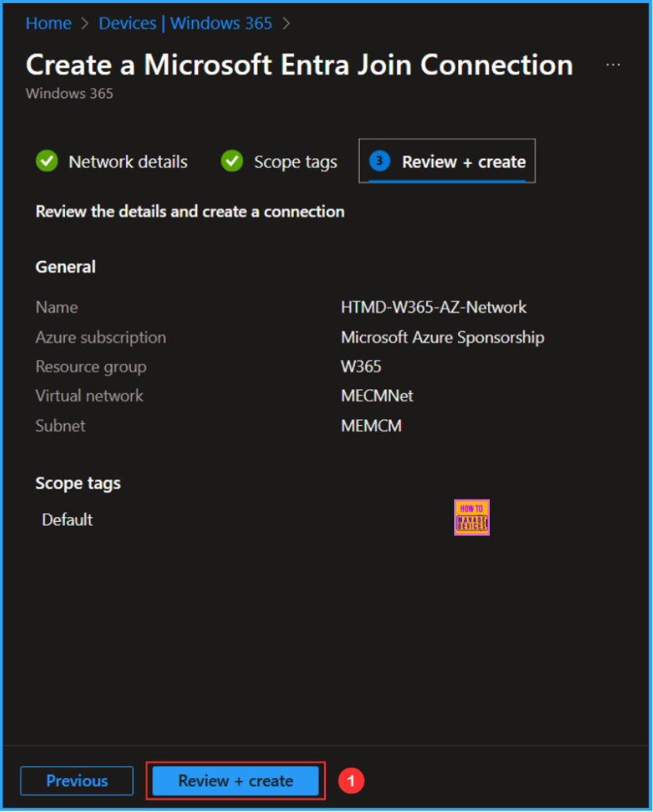
Task: Go to Devices | Windows 365 breadcrumb
Action: point(185,23)
